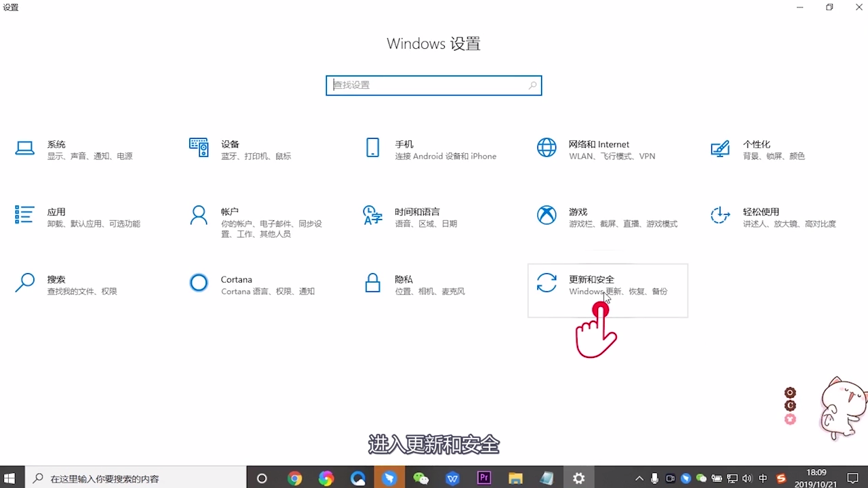Image resolution: width=868 pixels, height=488 pixels.
Task: Open WPS Office from the taskbar
Action: coord(452,480)
